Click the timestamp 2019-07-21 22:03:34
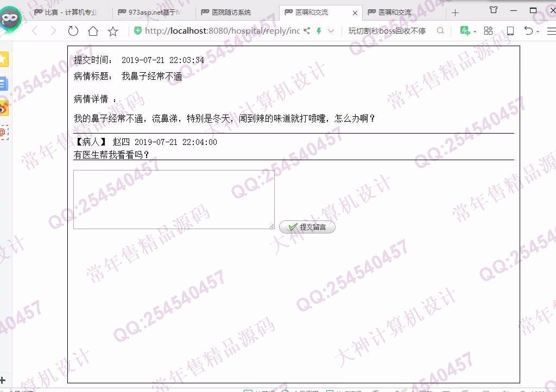Viewport: 556px width, 392px height. (x=163, y=60)
